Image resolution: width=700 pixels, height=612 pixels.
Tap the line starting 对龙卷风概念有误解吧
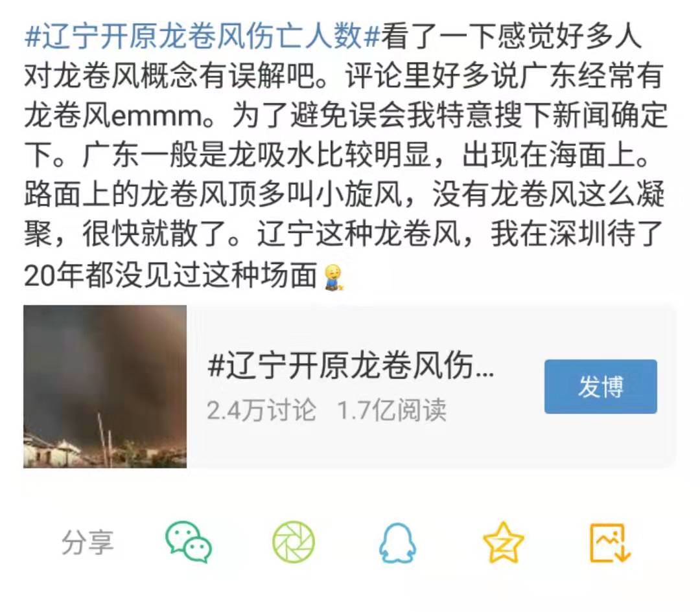tap(344, 76)
